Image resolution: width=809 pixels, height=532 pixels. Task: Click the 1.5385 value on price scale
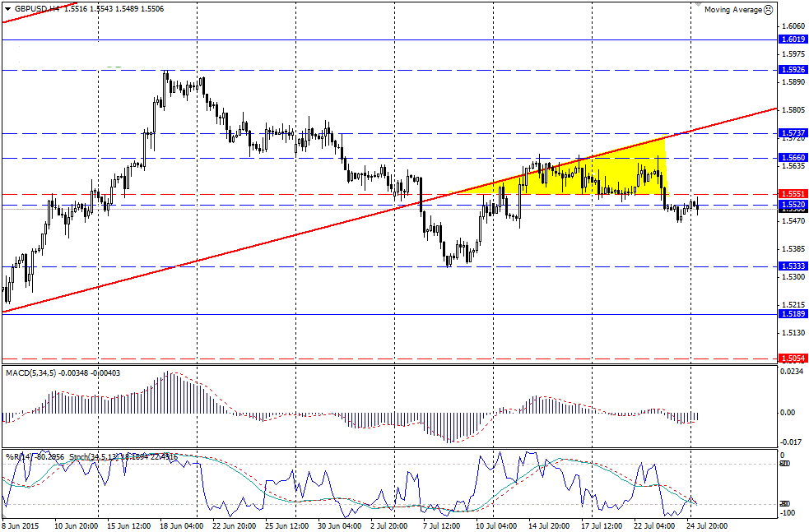pos(793,248)
